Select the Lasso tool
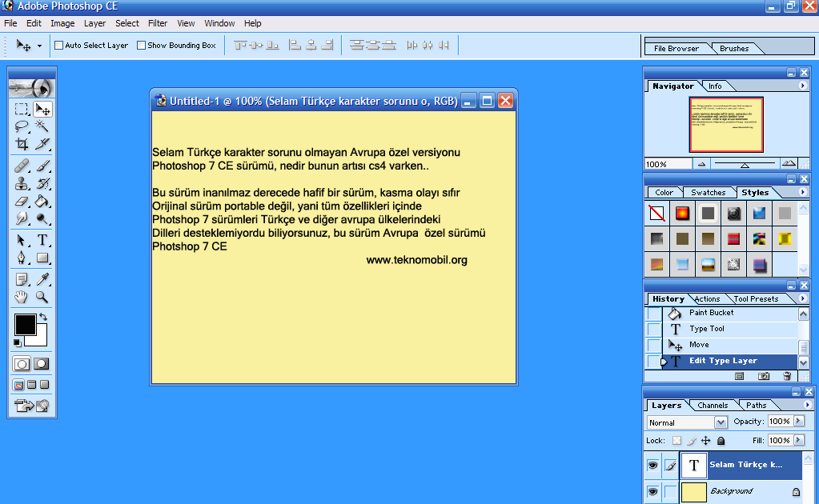Viewport: 819px width, 504px height. point(22,126)
